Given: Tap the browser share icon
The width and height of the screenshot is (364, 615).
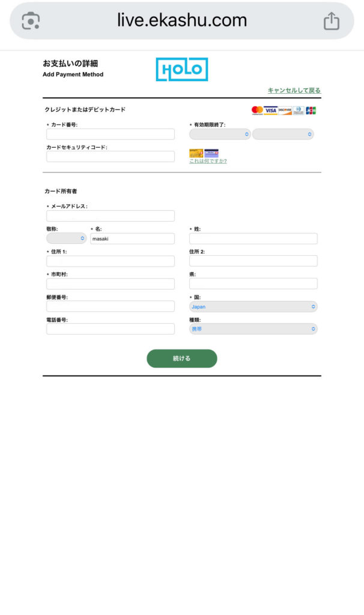Looking at the screenshot, I should pyautogui.click(x=332, y=21).
